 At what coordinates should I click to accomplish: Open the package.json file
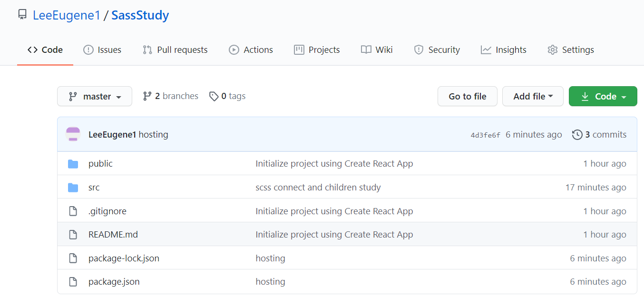click(114, 282)
